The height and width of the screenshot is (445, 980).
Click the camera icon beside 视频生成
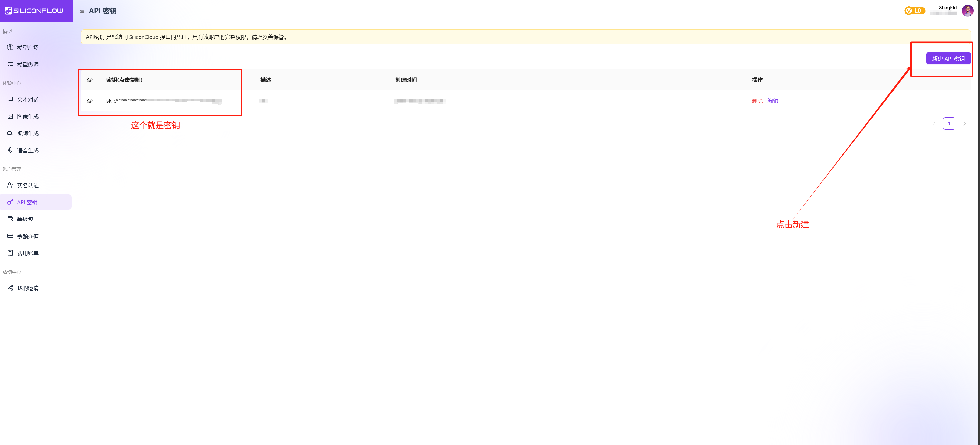[x=10, y=133]
